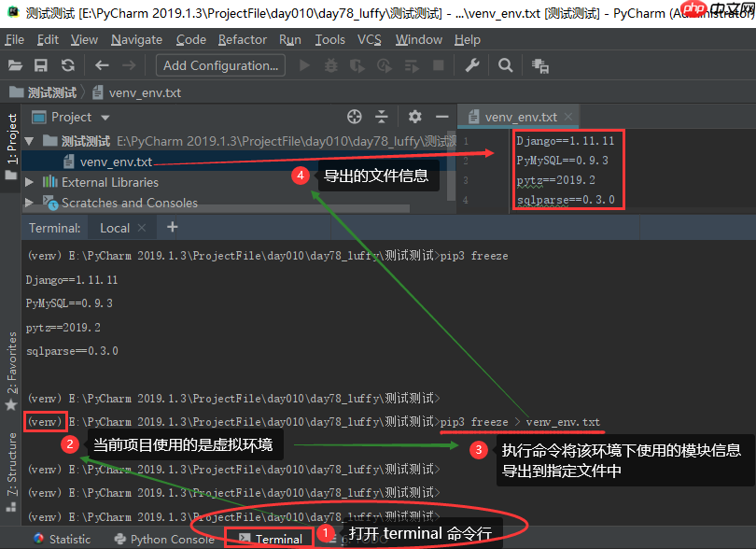Click the rightmost toolbar icon after Search Everywhere
Viewport: 756px width, 549px height.
tap(540, 65)
